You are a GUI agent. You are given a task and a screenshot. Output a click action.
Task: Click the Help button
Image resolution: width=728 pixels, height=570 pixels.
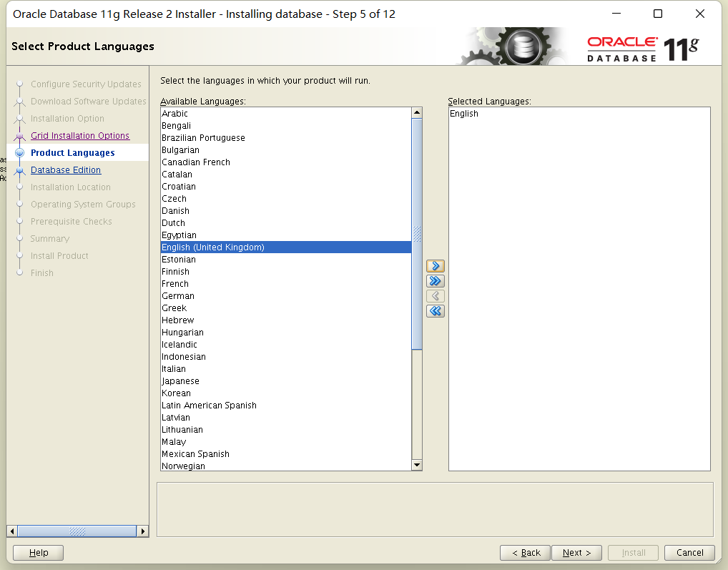point(38,552)
